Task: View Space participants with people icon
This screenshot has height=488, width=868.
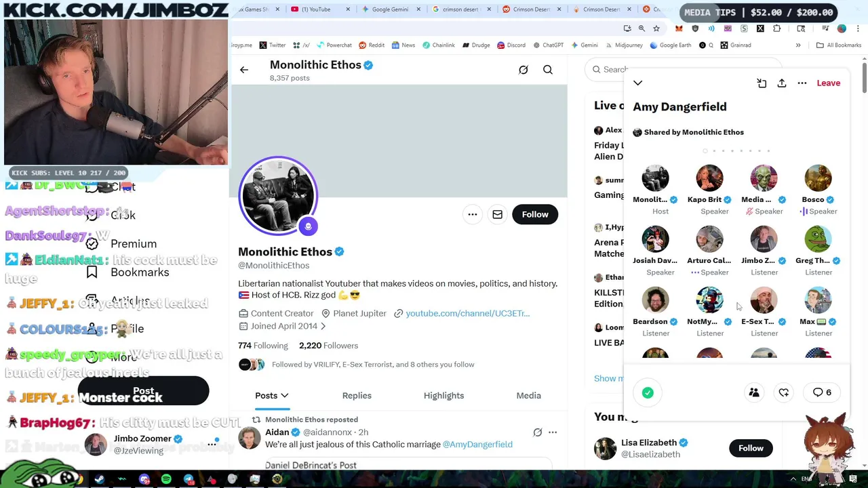Action: pos(754,392)
